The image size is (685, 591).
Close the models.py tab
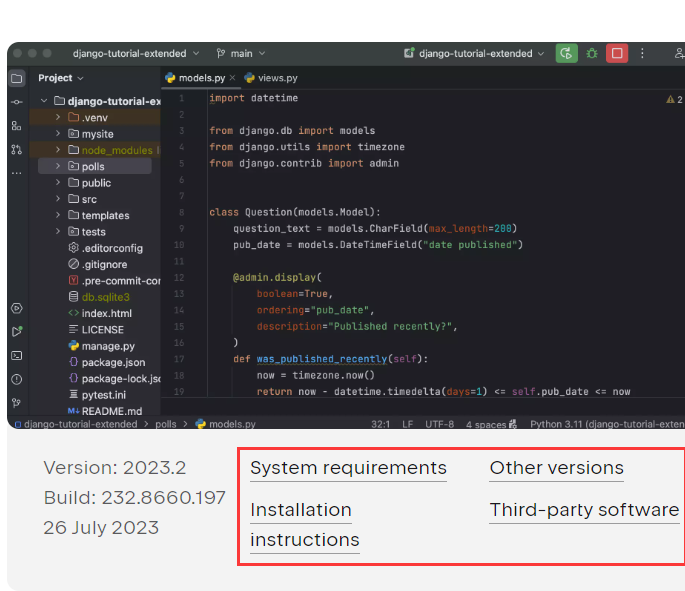coord(232,78)
